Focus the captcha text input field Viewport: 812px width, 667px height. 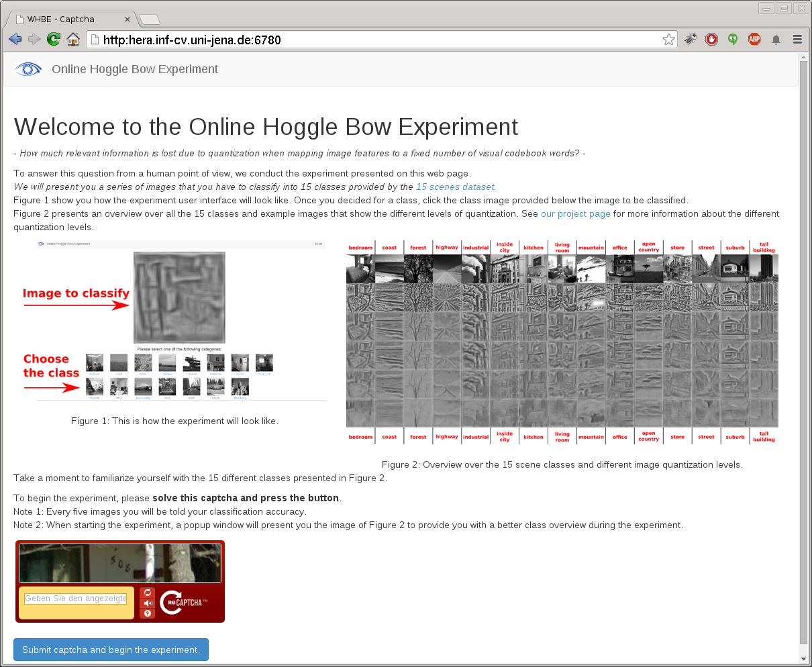pyautogui.click(x=76, y=599)
